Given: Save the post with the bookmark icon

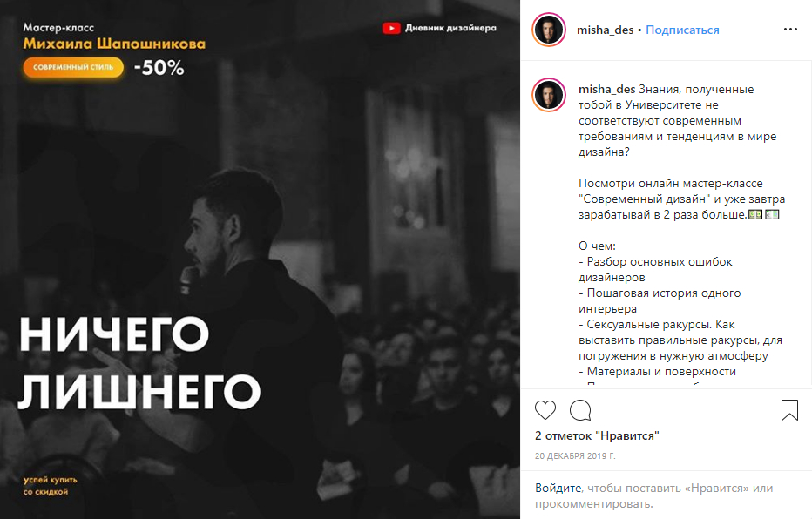Looking at the screenshot, I should (x=789, y=410).
